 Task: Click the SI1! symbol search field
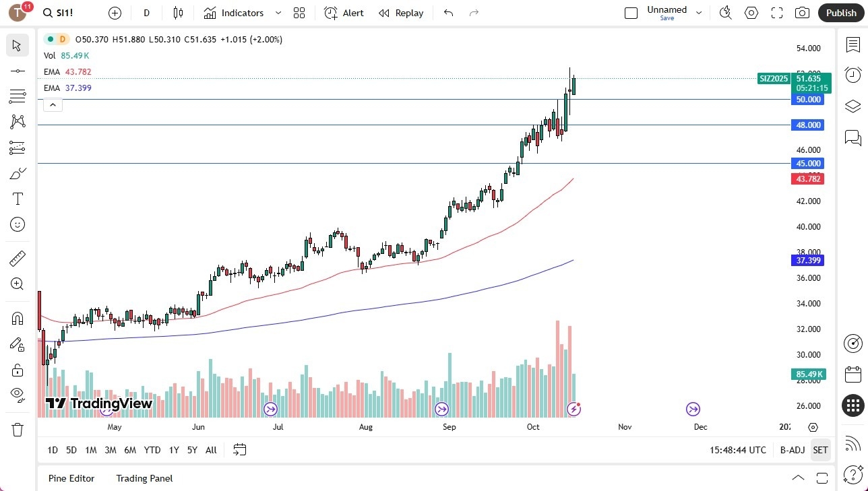point(59,12)
